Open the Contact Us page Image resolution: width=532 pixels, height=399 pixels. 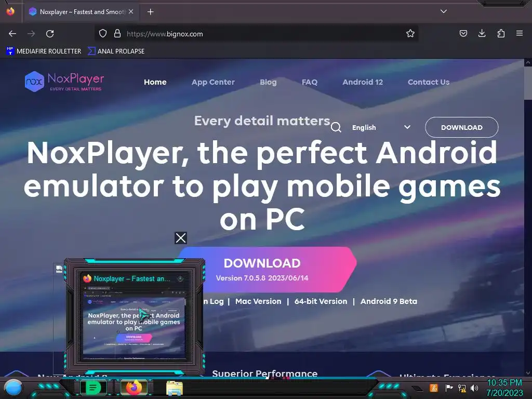coord(429,82)
